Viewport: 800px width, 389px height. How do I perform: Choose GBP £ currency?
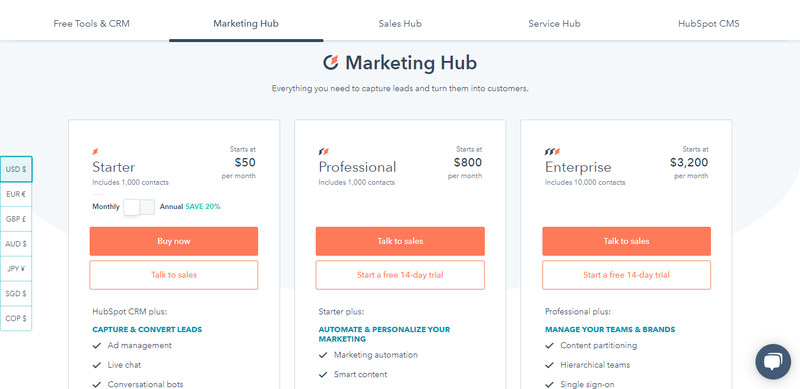click(x=16, y=219)
